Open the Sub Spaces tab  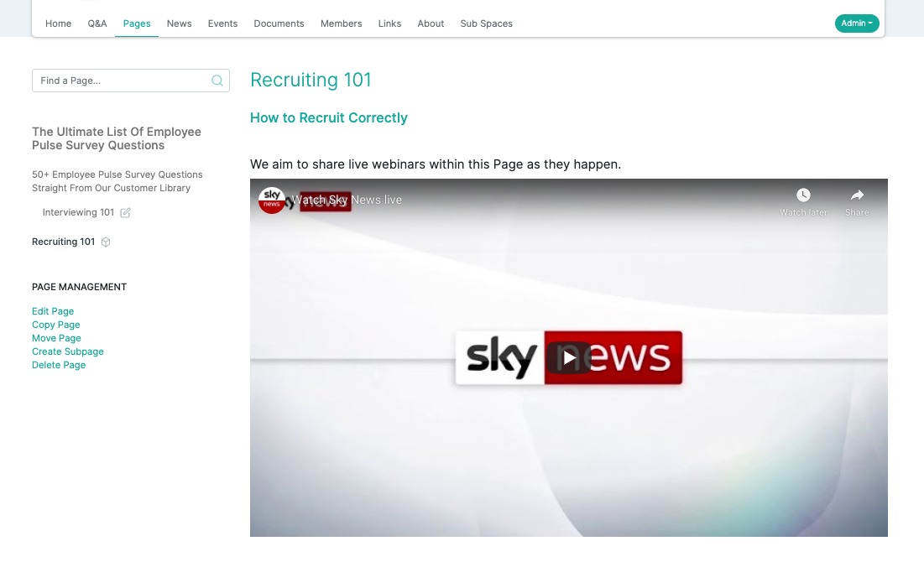pyautogui.click(x=486, y=23)
